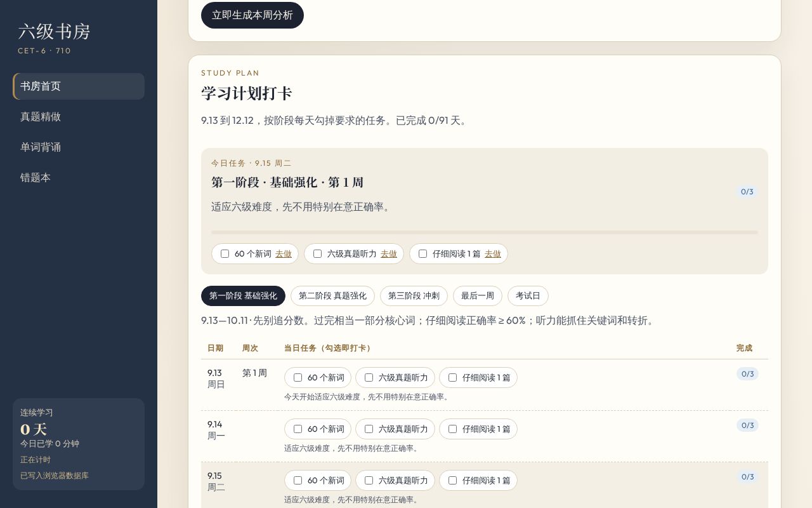Click the 0/3 badge in the 9.15 row
Viewport: 812px width, 508px height.
click(x=747, y=477)
